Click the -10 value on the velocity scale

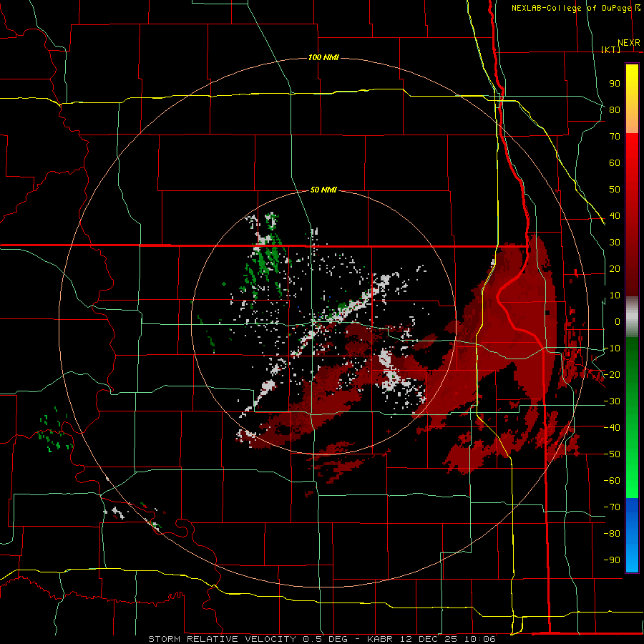(x=612, y=348)
